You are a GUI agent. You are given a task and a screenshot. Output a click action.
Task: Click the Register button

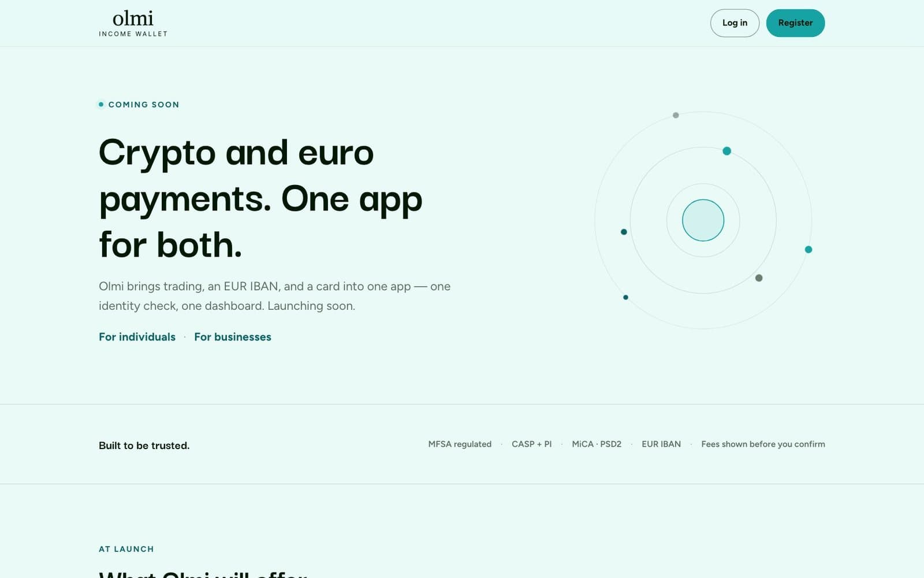click(795, 23)
